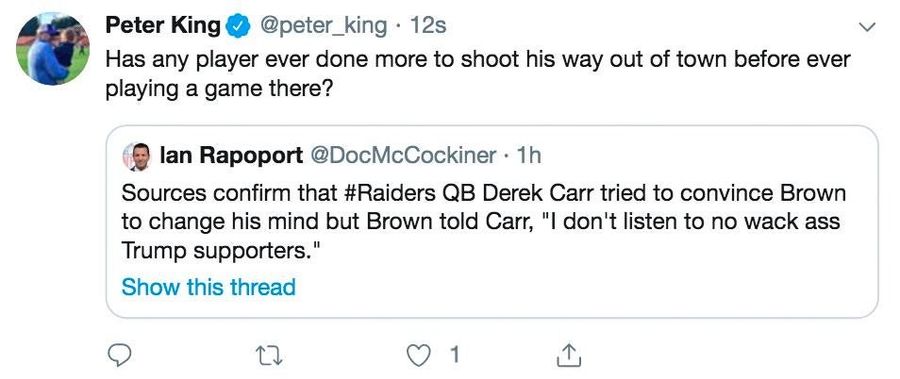
Task: Open the 12s tweet timestamp
Action: [x=427, y=26]
